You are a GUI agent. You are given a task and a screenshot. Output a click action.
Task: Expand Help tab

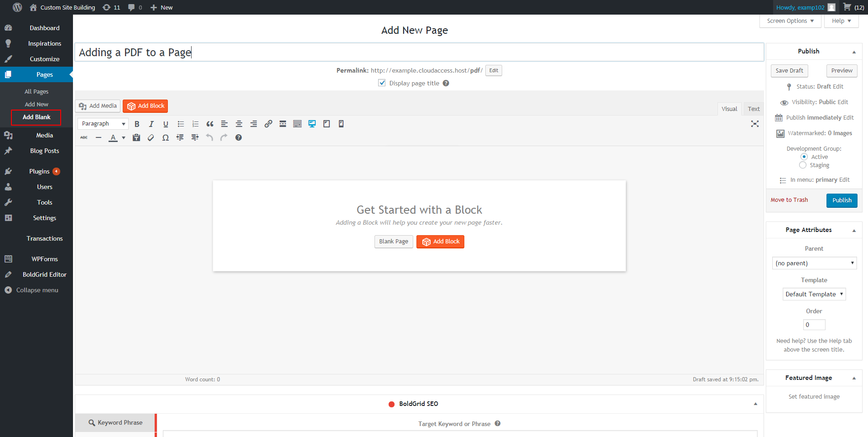842,21
